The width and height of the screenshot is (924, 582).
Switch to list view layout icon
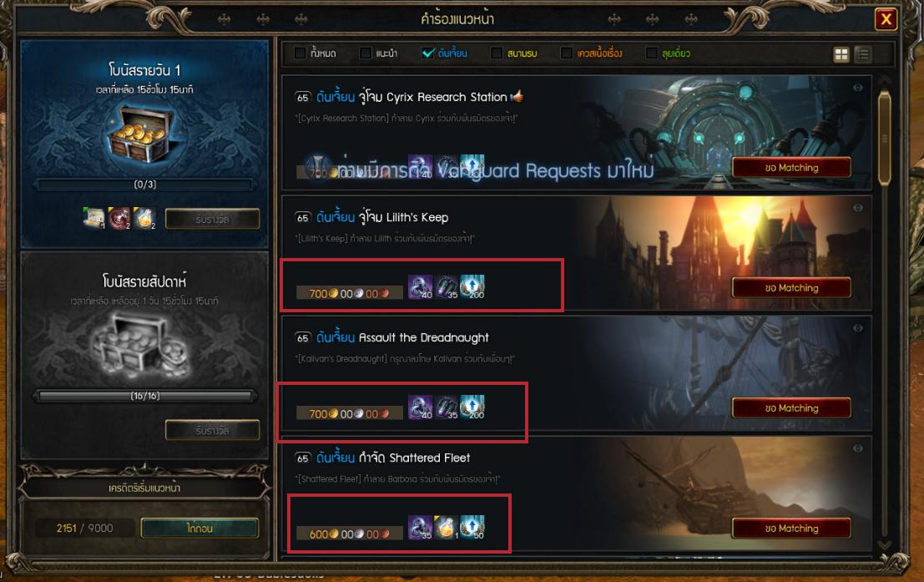[x=863, y=54]
